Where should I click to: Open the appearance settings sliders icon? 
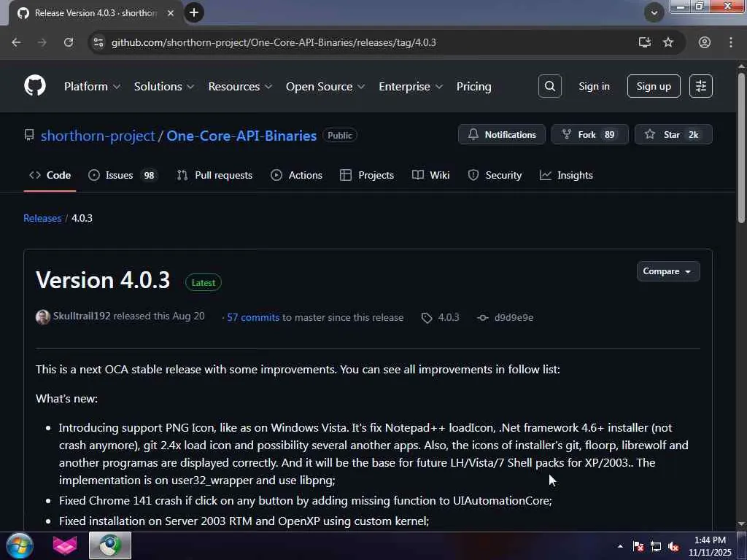coord(701,86)
